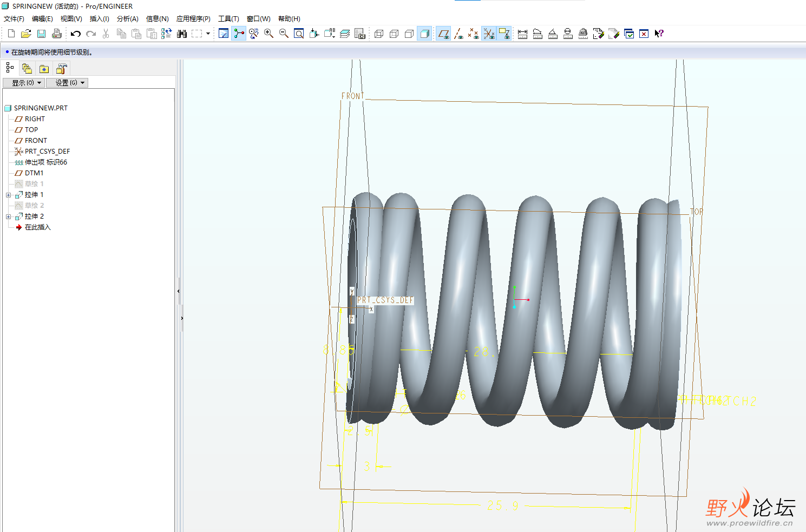Open the View Manager icon
The width and height of the screenshot is (806, 532).
360,34
